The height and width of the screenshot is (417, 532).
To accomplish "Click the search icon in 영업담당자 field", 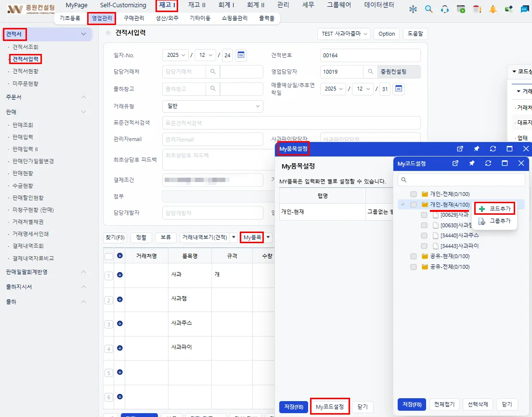I will 371,72.
